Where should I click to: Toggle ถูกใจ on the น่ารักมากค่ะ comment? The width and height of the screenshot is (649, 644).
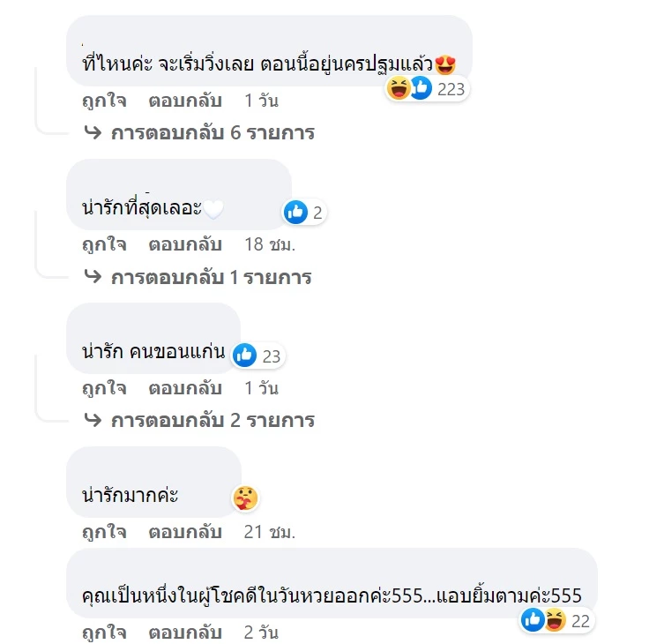tap(104, 532)
